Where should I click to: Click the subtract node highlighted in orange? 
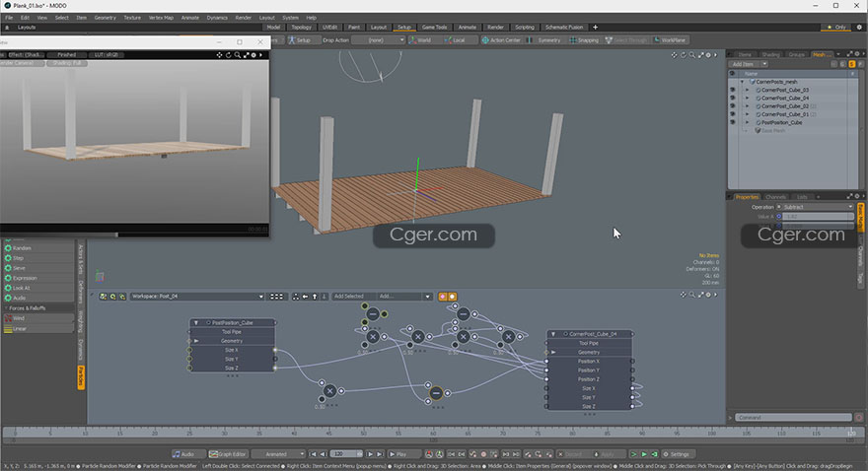click(x=436, y=393)
